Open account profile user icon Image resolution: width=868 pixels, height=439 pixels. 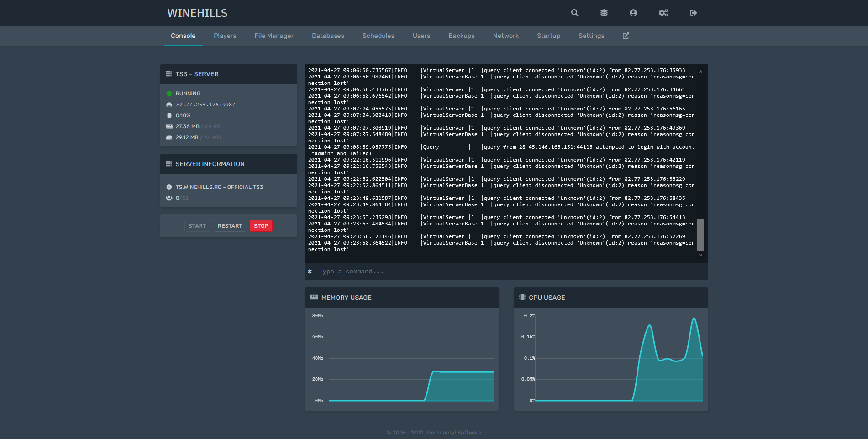[633, 13]
